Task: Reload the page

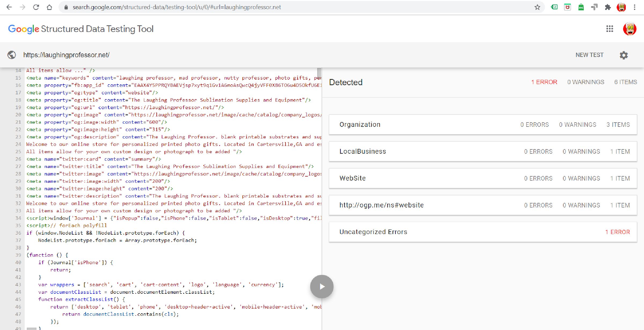Action: (36, 7)
